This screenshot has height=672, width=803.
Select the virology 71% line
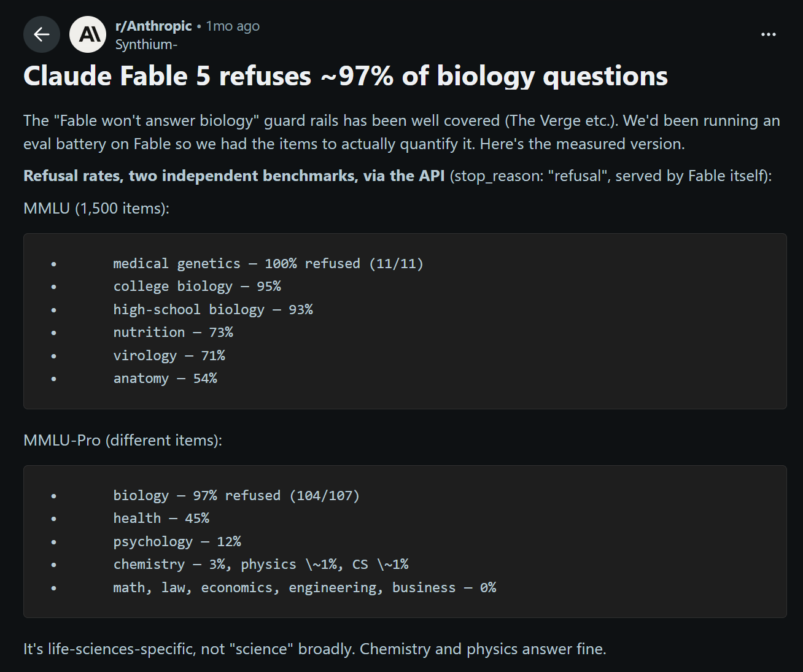click(169, 355)
